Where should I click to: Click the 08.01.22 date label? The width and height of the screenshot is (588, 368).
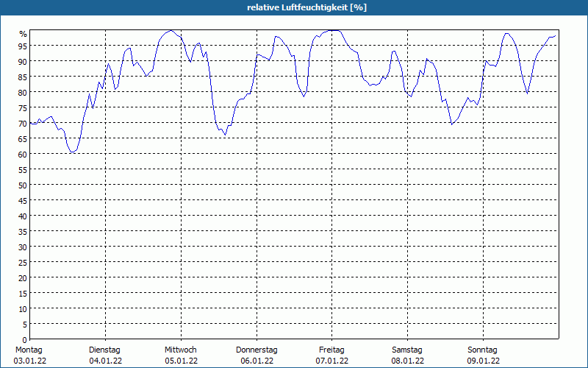408,361
